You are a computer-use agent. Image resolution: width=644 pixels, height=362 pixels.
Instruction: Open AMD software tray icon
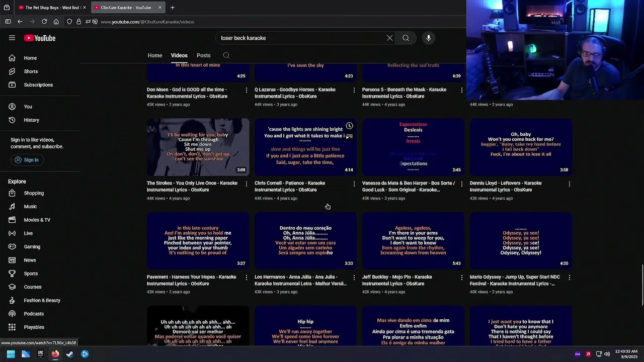click(588, 354)
